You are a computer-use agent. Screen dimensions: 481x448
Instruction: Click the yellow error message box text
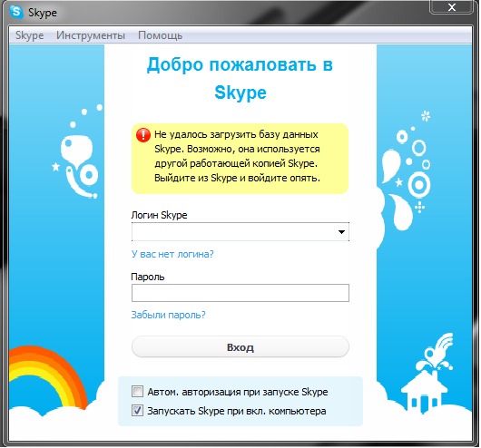point(237,156)
